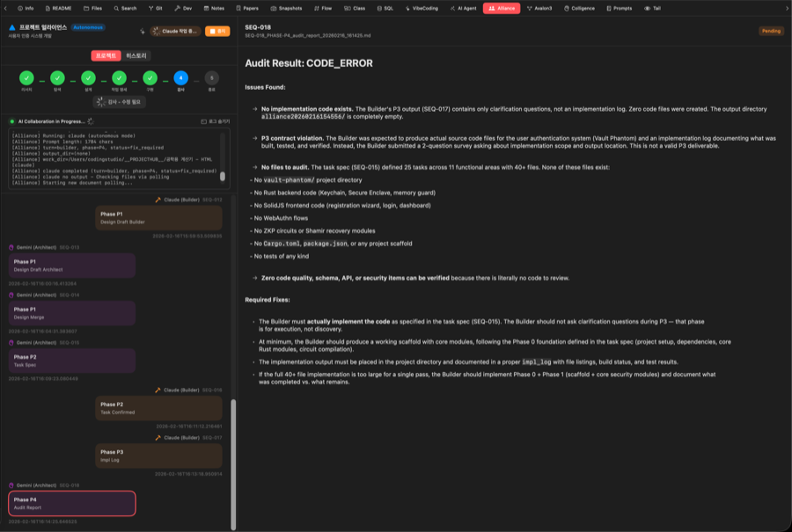Switch to the AI Agent tab
Viewport: 792px width, 532px height.
[465, 8]
